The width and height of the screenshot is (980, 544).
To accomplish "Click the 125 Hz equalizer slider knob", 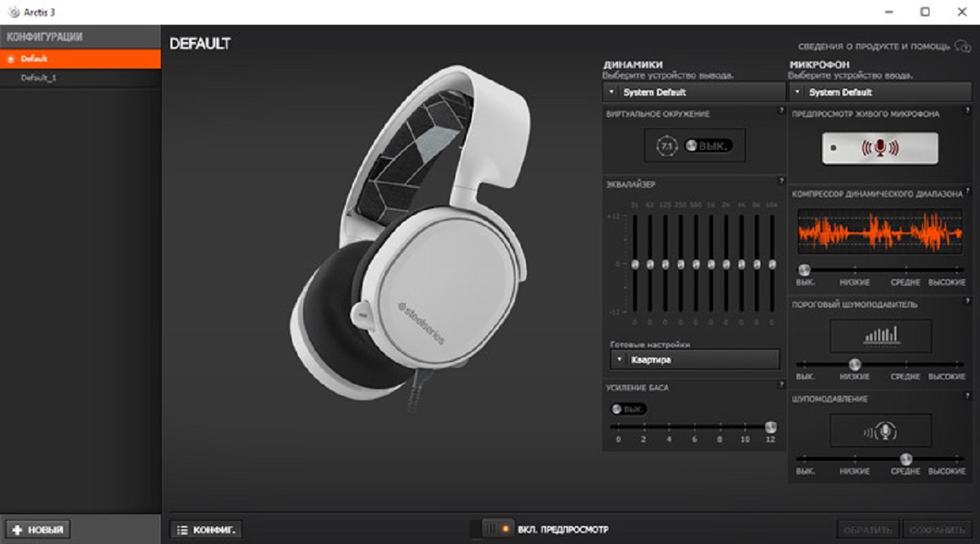I will coord(665,264).
